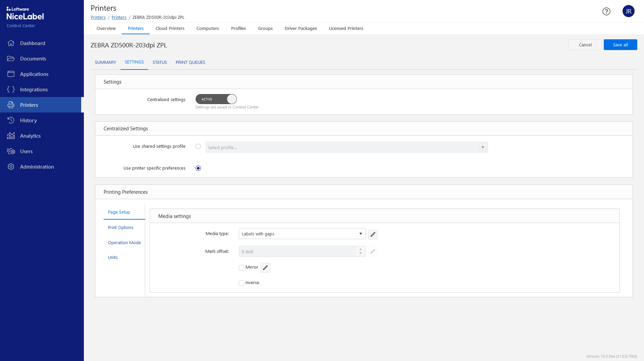Open the Print Options section link

[121, 228]
